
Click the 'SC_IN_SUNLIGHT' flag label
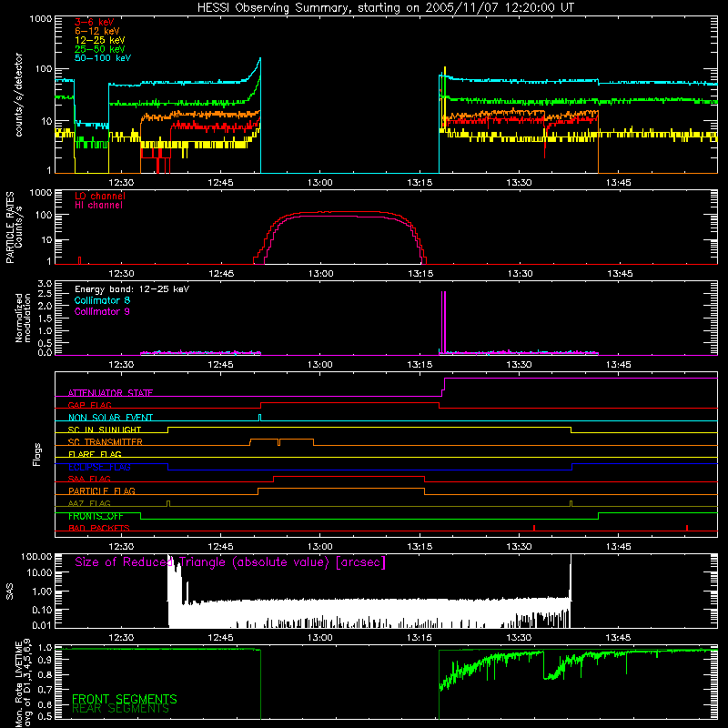pos(105,430)
